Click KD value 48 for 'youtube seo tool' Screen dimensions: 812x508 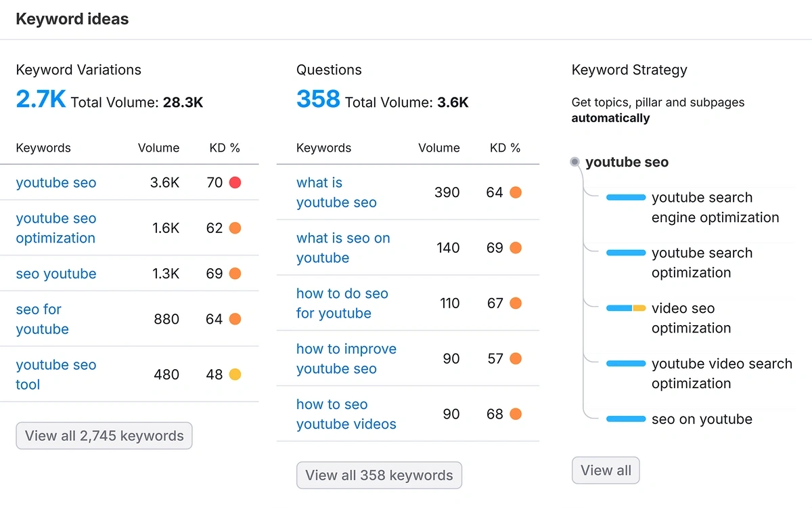(215, 375)
